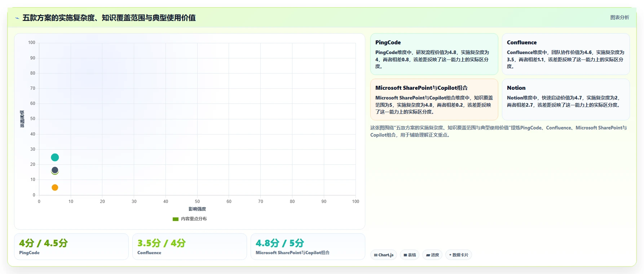Click the PingCode label under 4分 / 4.5分
This screenshot has width=644, height=274.
tap(29, 253)
